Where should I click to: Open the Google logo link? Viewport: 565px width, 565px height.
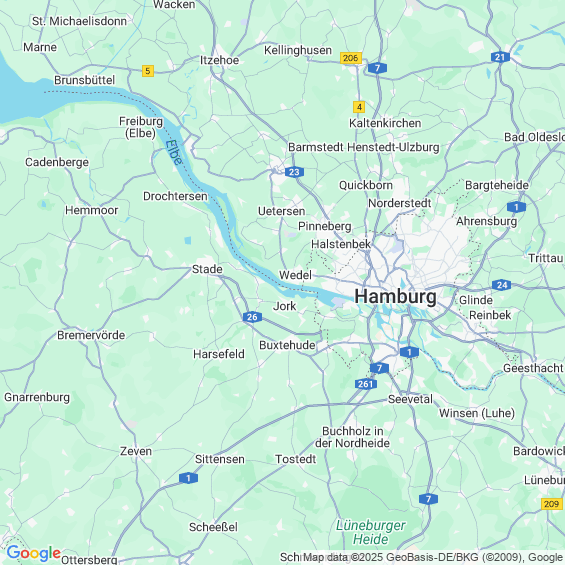pyautogui.click(x=34, y=553)
